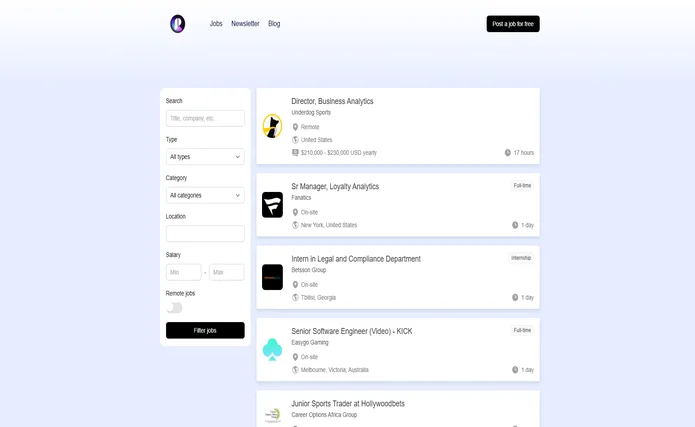Open the Blog nav link
This screenshot has width=695, height=427.
click(274, 24)
